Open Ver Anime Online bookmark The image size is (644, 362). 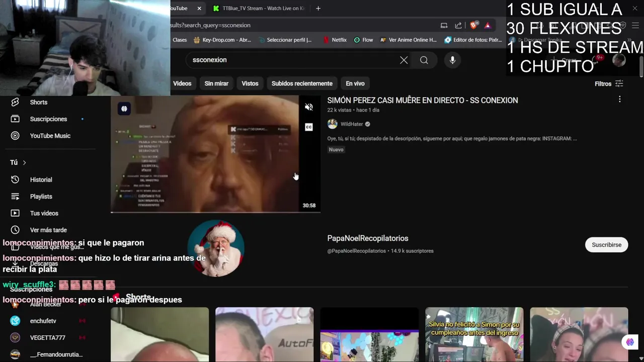tap(409, 40)
